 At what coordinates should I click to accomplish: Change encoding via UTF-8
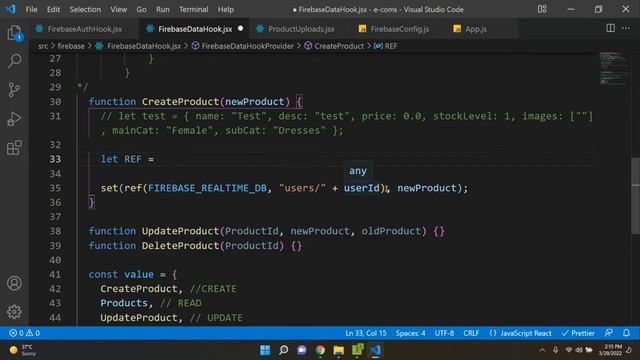coord(444,333)
